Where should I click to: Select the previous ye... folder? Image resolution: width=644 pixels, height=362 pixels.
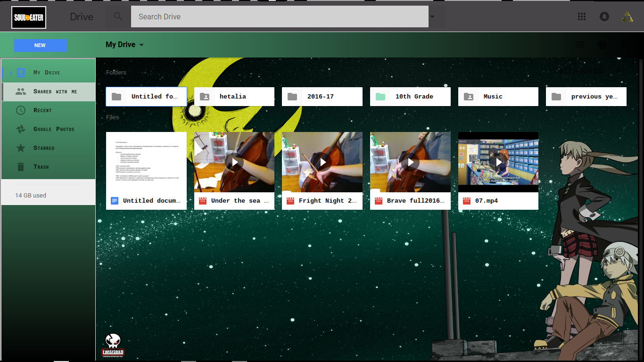point(586,97)
